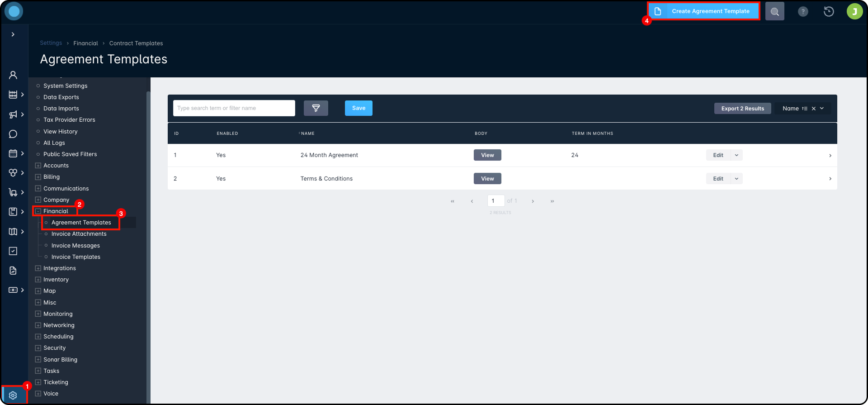Sort table by the NAME column header
Image resolution: width=868 pixels, height=405 pixels.
pos(307,133)
